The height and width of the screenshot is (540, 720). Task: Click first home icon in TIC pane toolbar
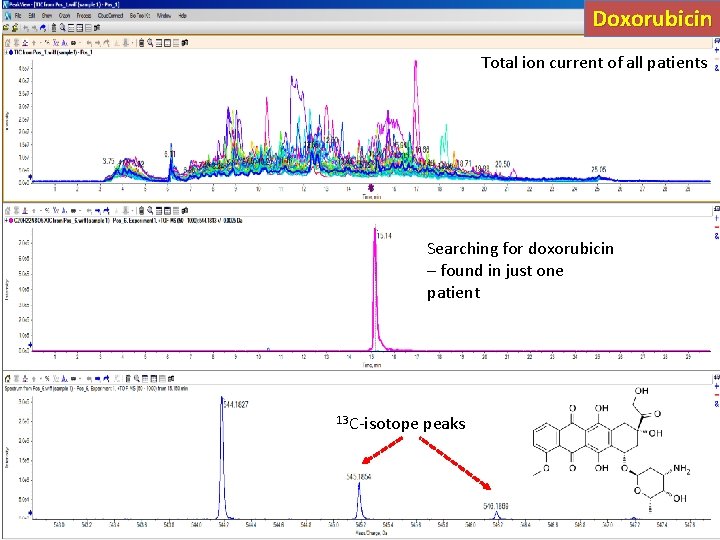tap(7, 43)
